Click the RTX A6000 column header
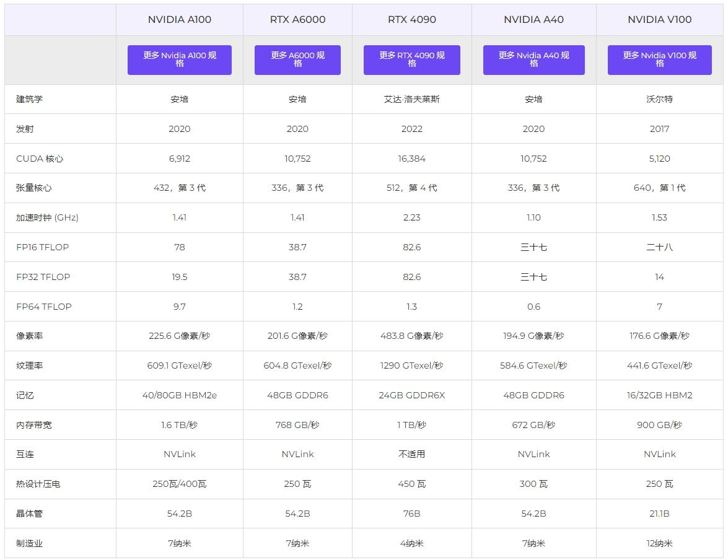Screen dimensions: 728x560 [x=297, y=19]
